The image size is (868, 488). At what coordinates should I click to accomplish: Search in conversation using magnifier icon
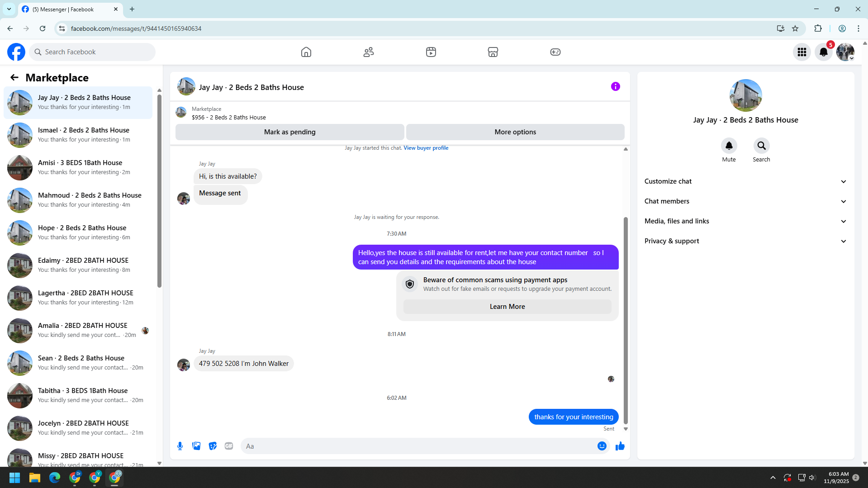coord(761,146)
